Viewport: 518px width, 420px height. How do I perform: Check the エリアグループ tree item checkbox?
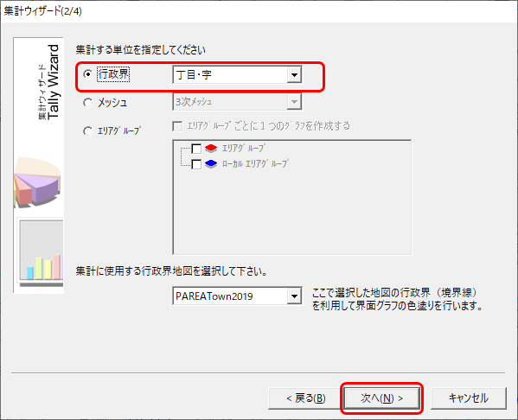tap(196, 149)
